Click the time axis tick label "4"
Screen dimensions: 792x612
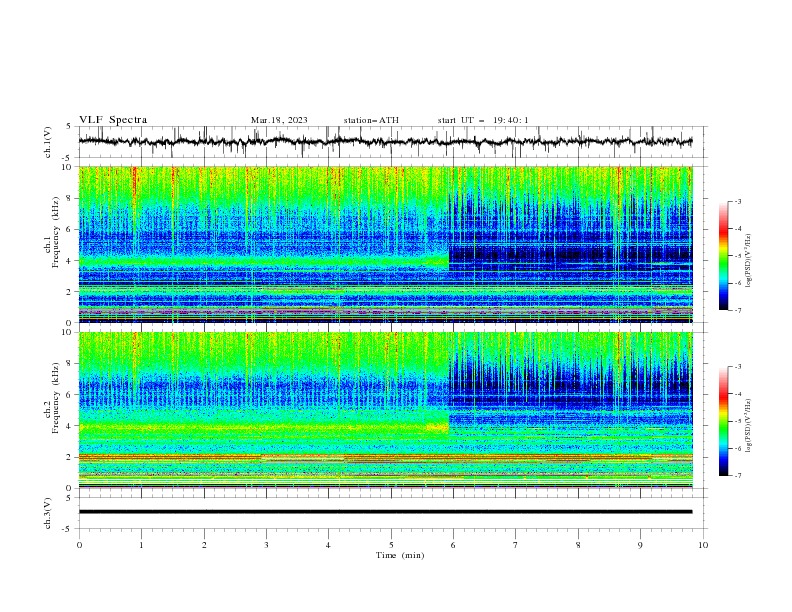click(x=328, y=545)
